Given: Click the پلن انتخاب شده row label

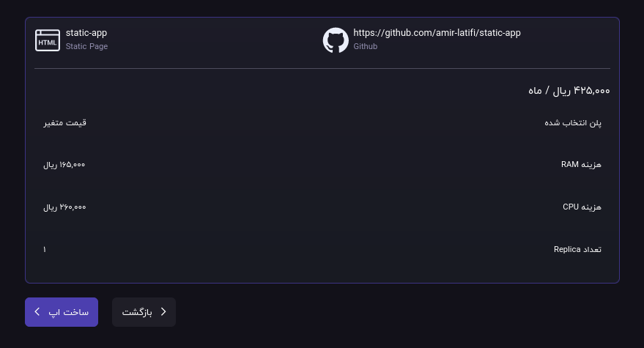Looking at the screenshot, I should point(573,123).
